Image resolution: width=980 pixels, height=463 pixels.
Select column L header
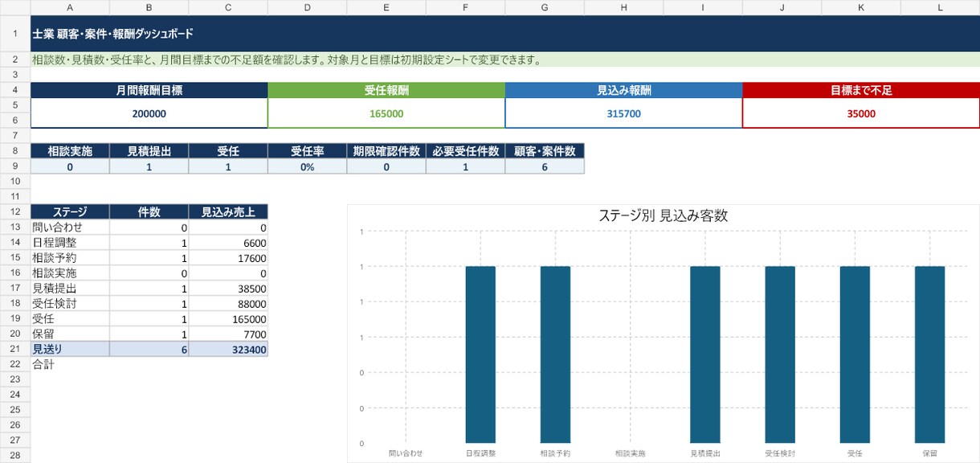pos(941,7)
